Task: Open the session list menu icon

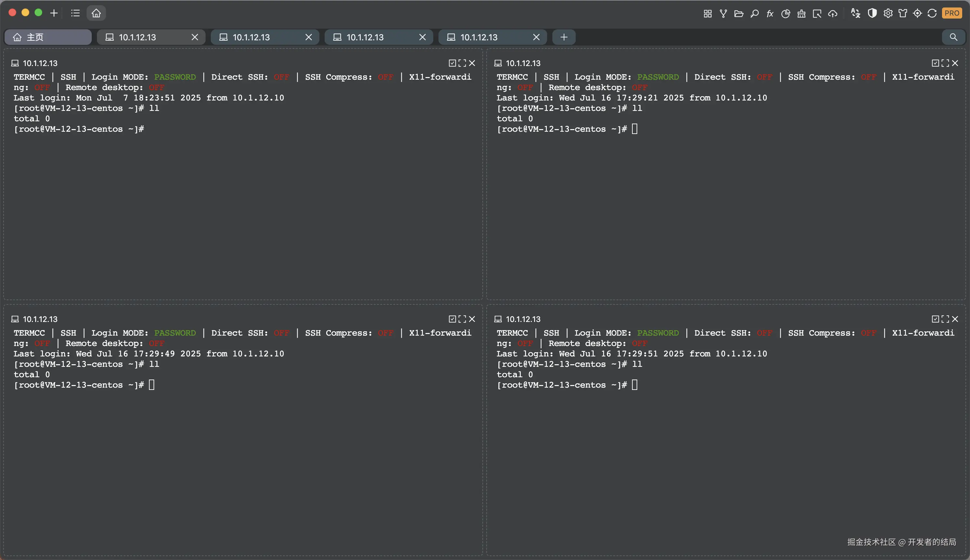Action: pyautogui.click(x=75, y=13)
